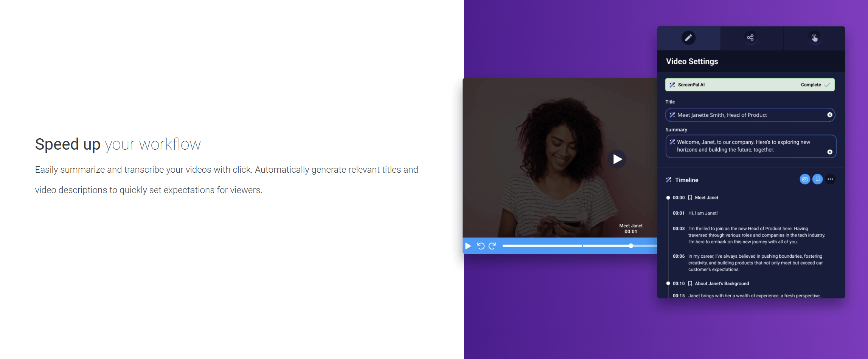Click the magic wand icon in Title field
This screenshot has width=868, height=359.
pos(672,115)
